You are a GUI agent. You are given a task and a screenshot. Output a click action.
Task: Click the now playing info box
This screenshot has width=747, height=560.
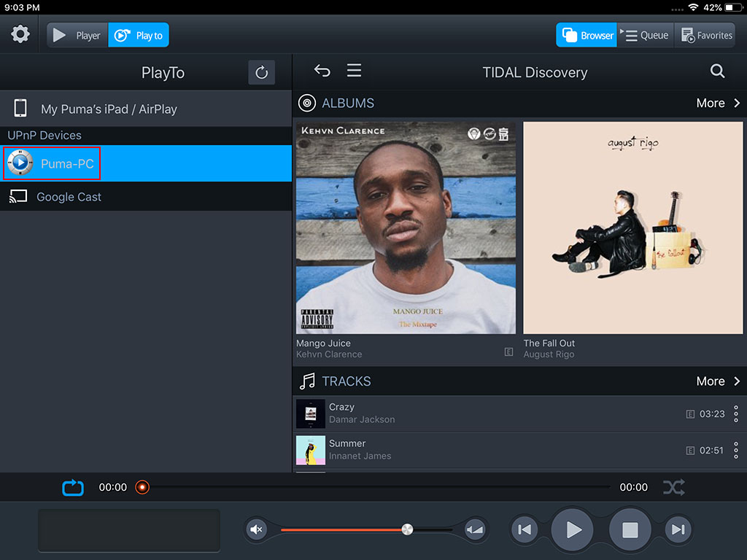coord(128,531)
